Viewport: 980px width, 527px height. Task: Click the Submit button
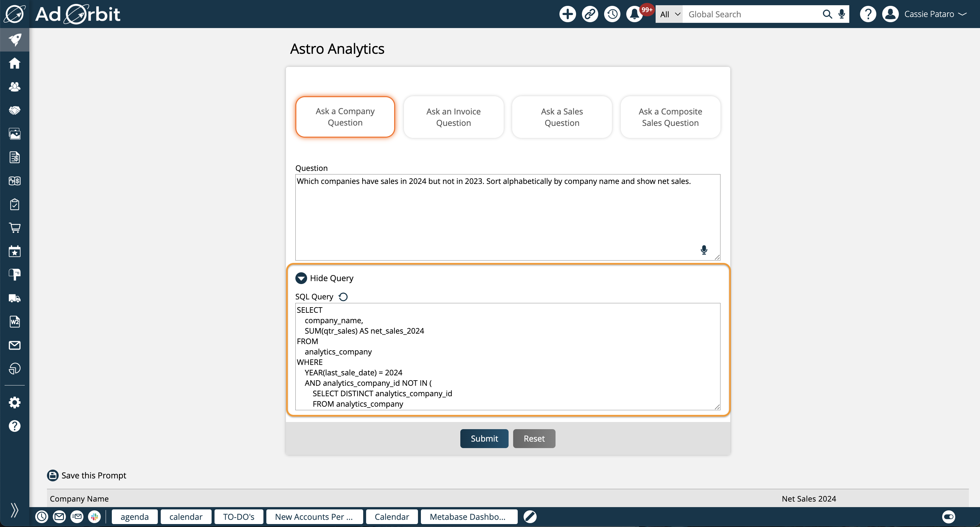click(x=484, y=438)
